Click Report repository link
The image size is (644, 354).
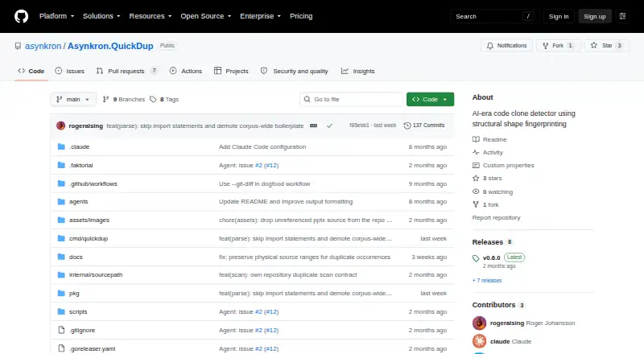coord(496,218)
